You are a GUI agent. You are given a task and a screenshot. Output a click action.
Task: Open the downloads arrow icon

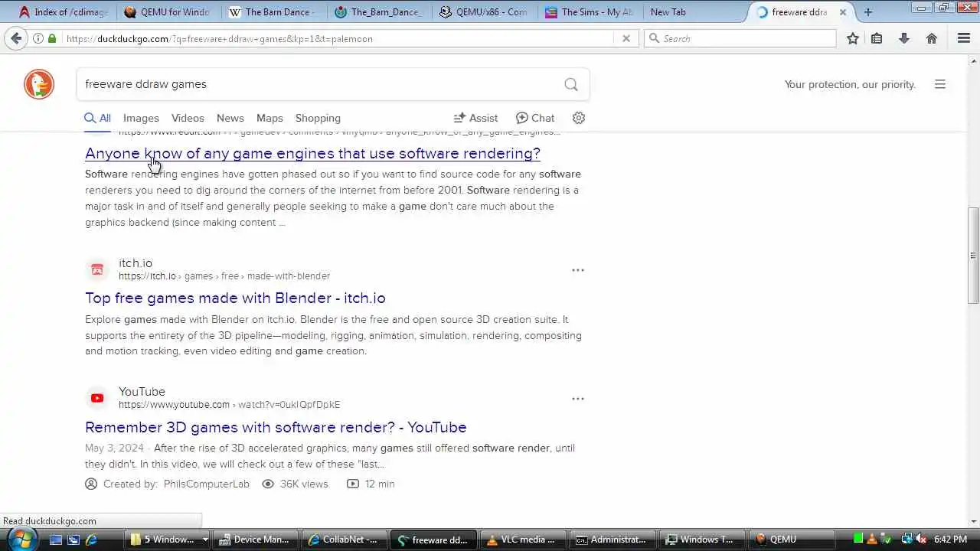coord(904,38)
